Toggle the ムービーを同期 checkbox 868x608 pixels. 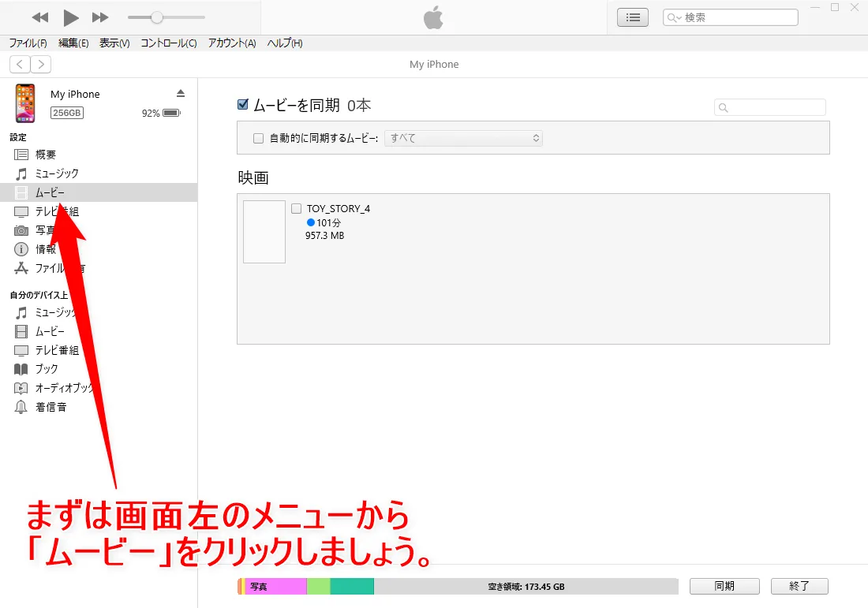[x=242, y=104]
